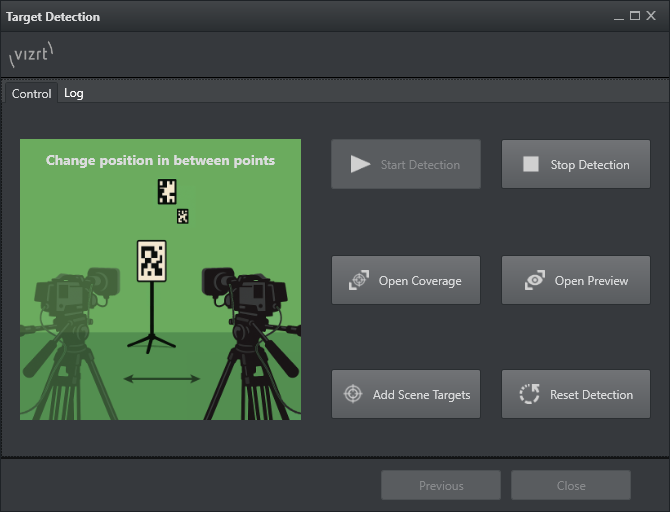Click the circular arrow Reset Detection icon
670x512 pixels.
point(529,395)
